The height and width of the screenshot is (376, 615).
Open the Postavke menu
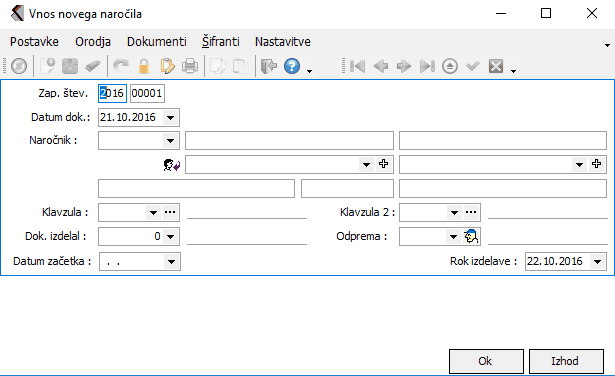pyautogui.click(x=35, y=42)
